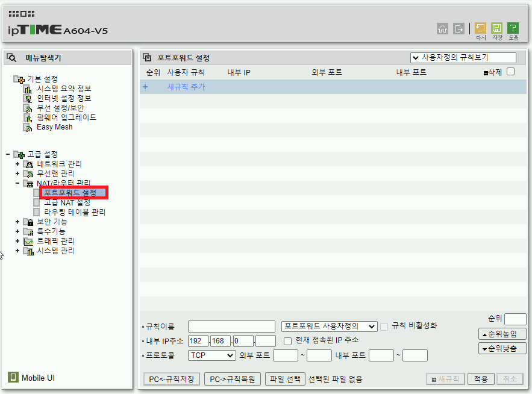The width and height of the screenshot is (532, 394).
Task: Check the 삭제 select-all checkbox
Action: tap(510, 72)
